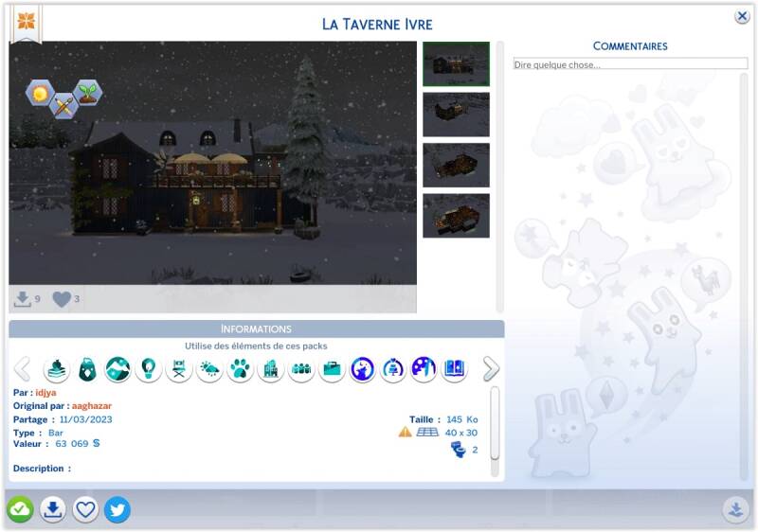Select the third floor-plan thumbnail
This screenshot has height=532, width=758.
point(456,165)
